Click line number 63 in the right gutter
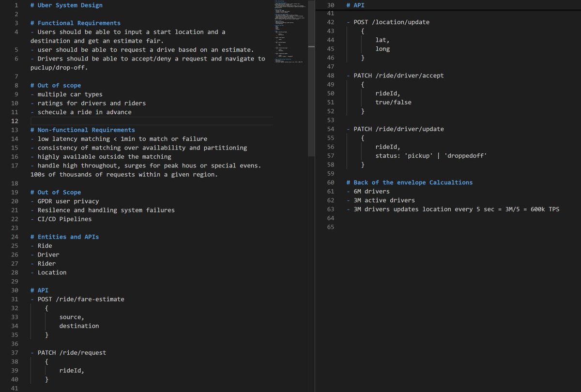The width and height of the screenshot is (581, 392). coord(331,209)
